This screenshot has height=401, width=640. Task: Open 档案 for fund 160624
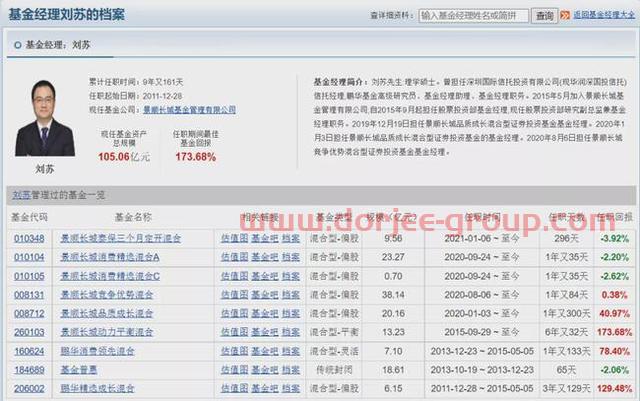pos(291,351)
